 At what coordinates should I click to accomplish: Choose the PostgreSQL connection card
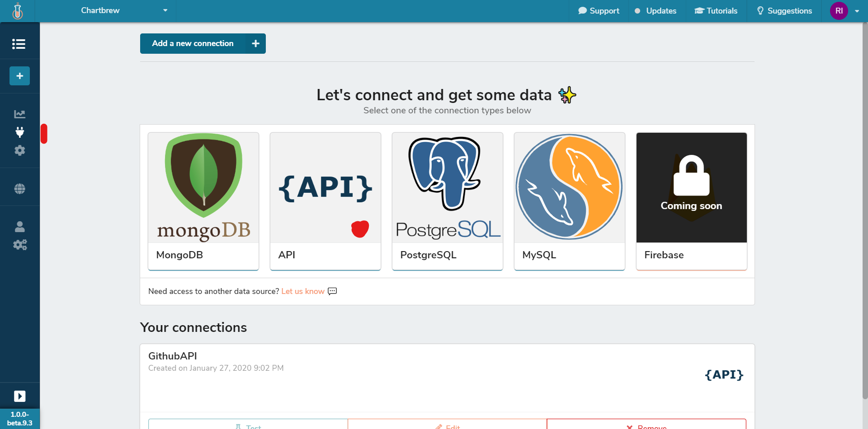tap(447, 201)
